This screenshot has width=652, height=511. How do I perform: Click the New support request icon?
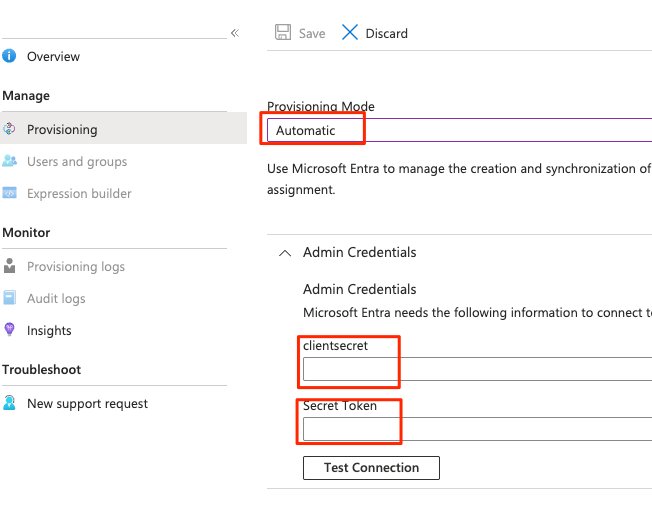[9, 403]
